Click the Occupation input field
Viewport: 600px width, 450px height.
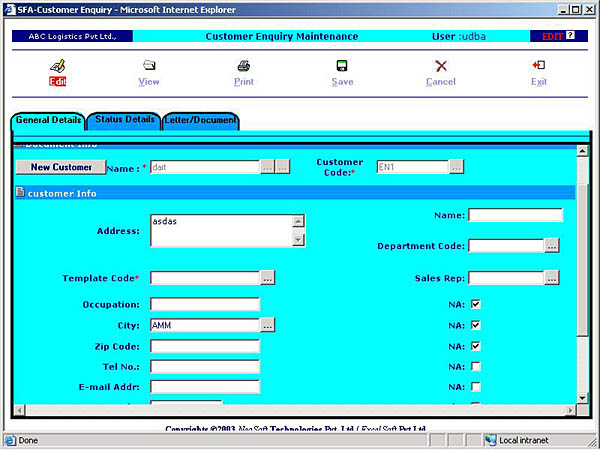point(205,305)
